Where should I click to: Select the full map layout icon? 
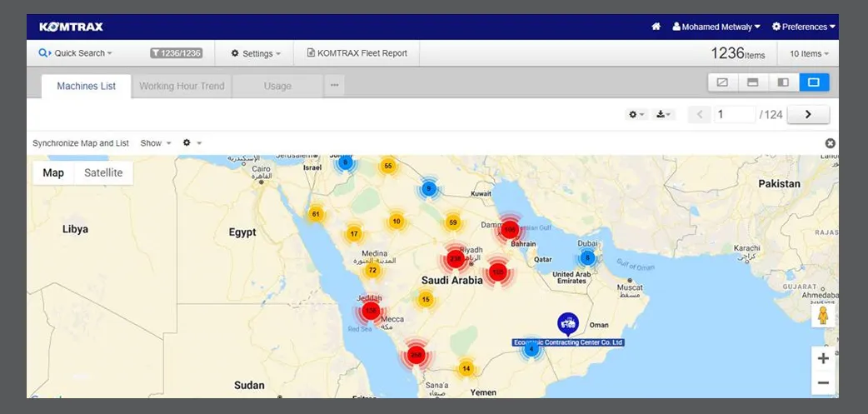coord(814,82)
